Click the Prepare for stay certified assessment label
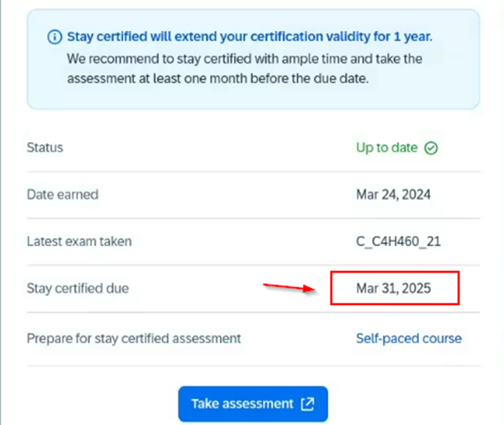504x425 pixels. click(x=134, y=338)
